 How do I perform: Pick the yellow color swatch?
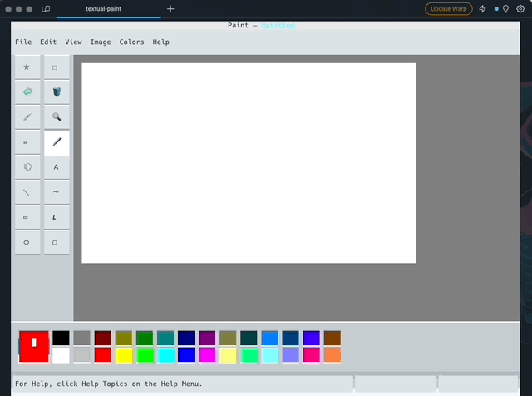coord(124,355)
